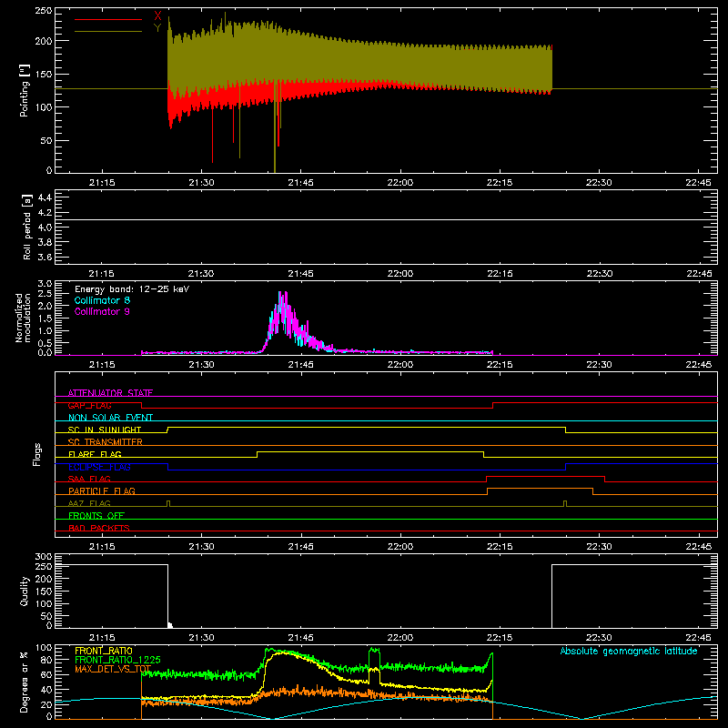Click the 3.0 tick on modulation axis
Viewport: 728px width, 728px height.
click(x=45, y=284)
